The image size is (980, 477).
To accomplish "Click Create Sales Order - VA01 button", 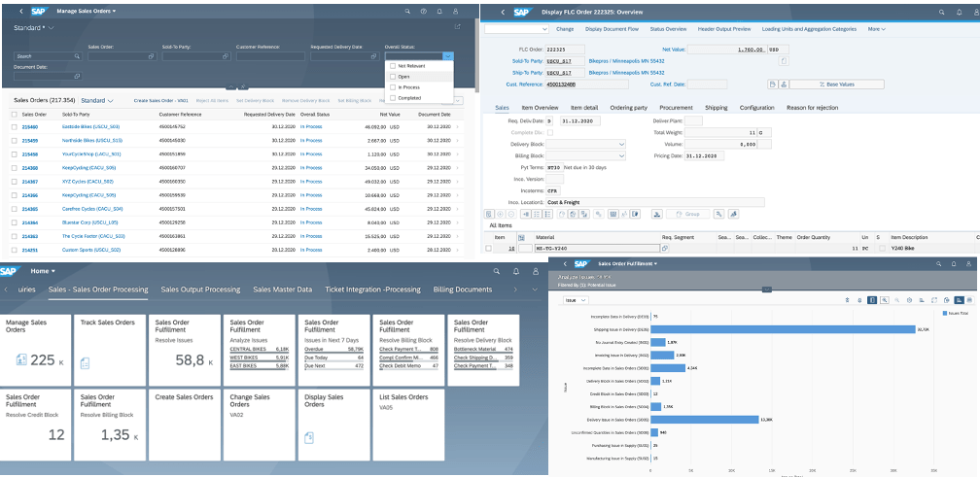I will (161, 100).
